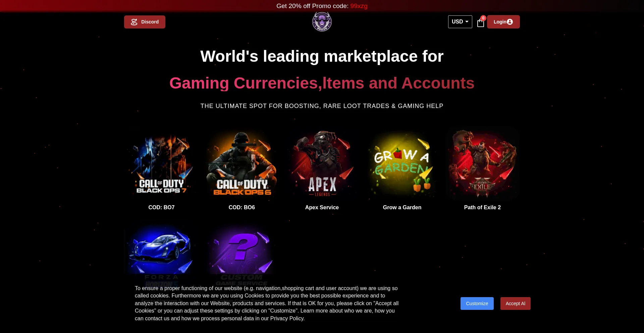Open the Forza Horizon blue car image

[161, 255]
